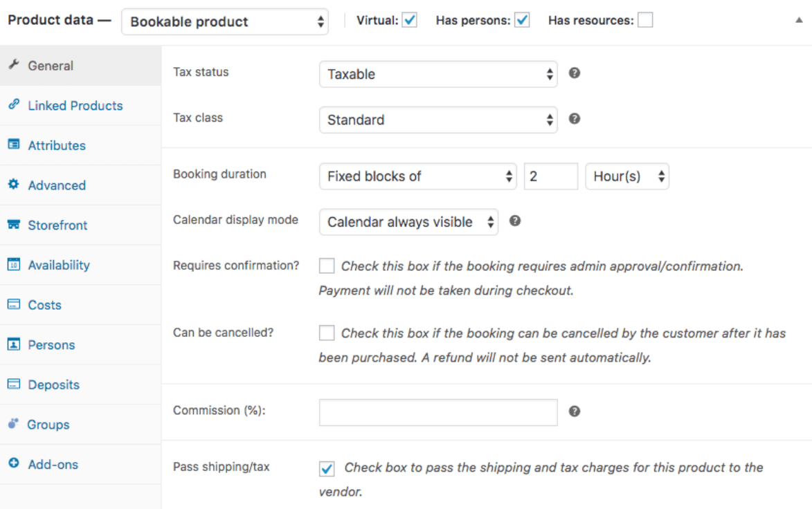812x509 pixels.
Task: Go to the Deposits section
Action: pyautogui.click(x=53, y=385)
